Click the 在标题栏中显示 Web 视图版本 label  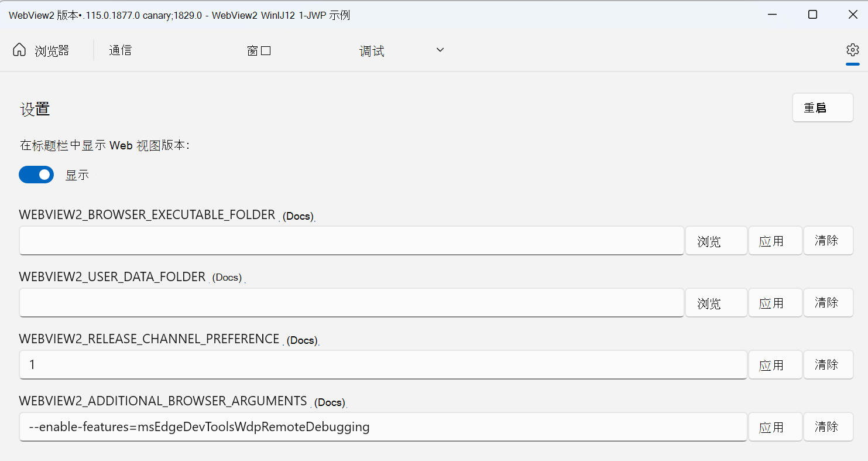coord(105,146)
